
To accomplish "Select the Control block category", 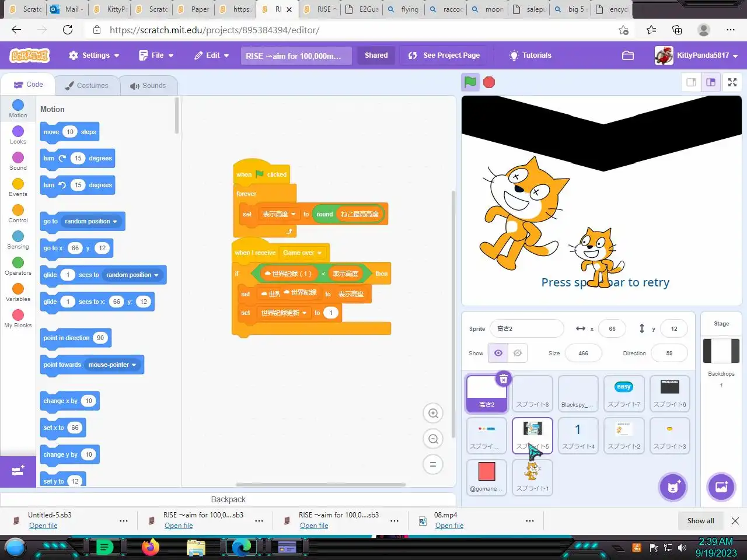I will pyautogui.click(x=18, y=213).
